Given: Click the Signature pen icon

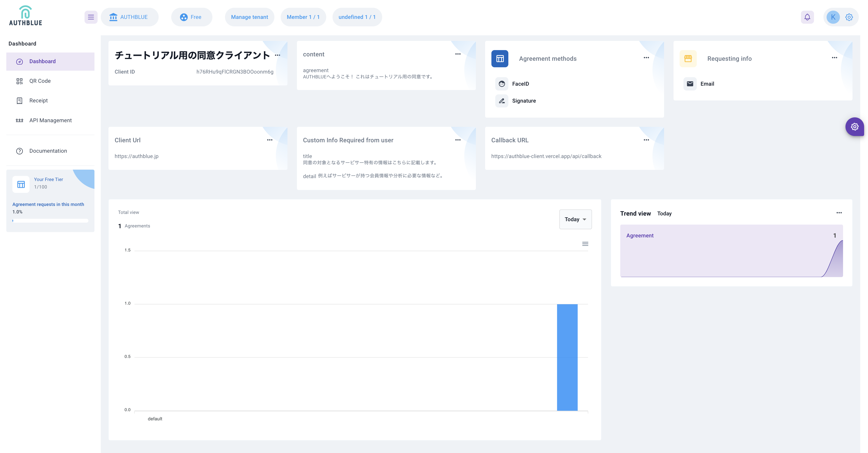Looking at the screenshot, I should pyautogui.click(x=502, y=101).
